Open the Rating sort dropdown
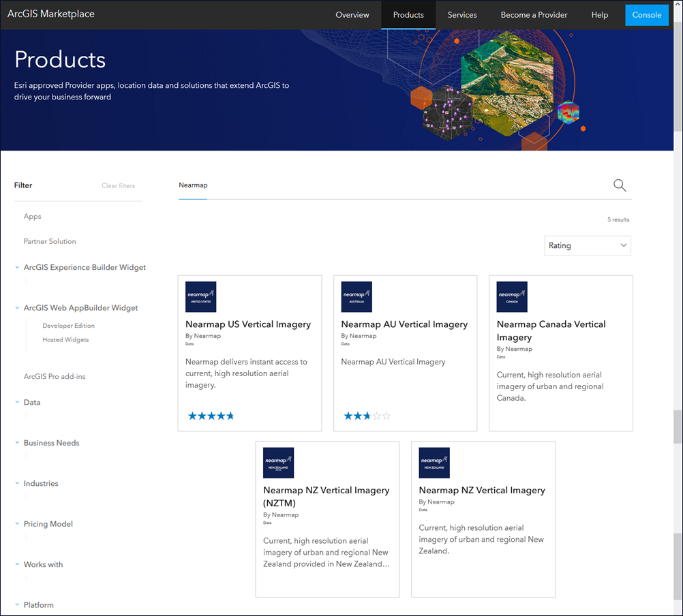Screen dimensions: 683x616 [x=587, y=245]
